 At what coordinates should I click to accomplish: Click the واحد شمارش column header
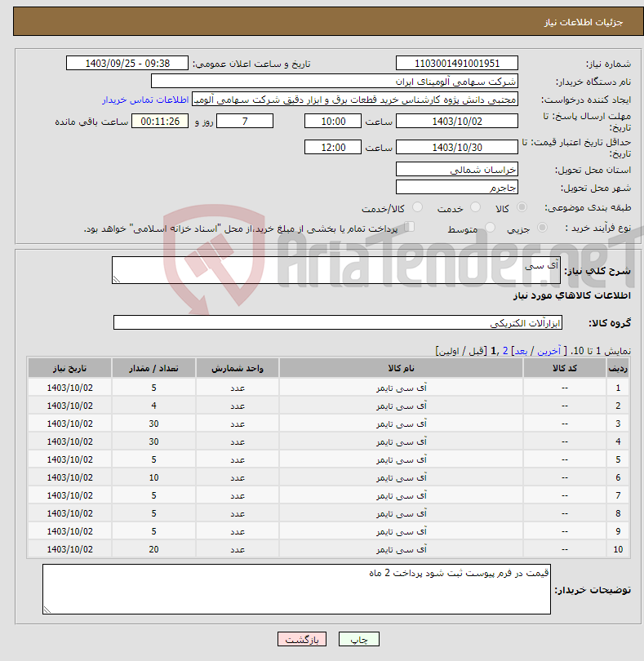[238, 368]
